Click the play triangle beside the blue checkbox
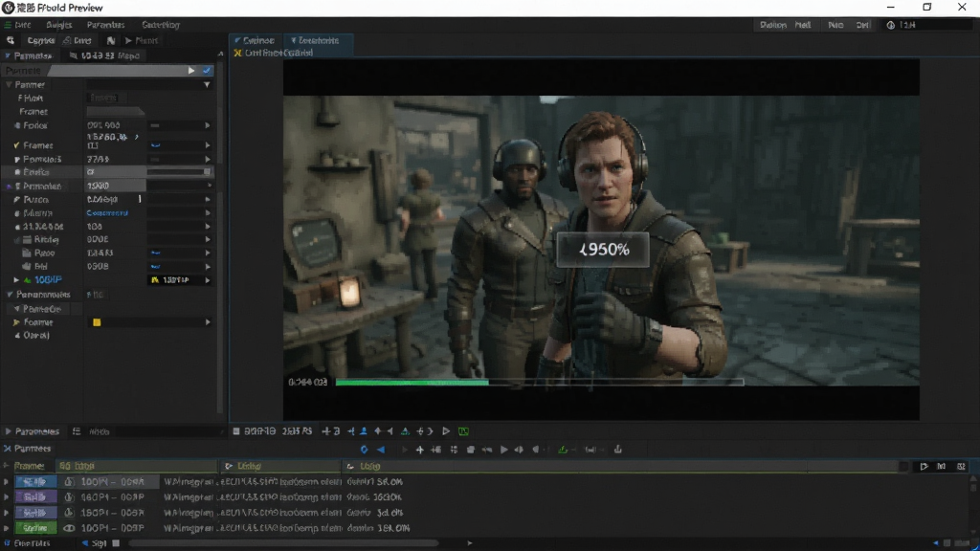Screen dimensions: 980x551 pos(191,71)
